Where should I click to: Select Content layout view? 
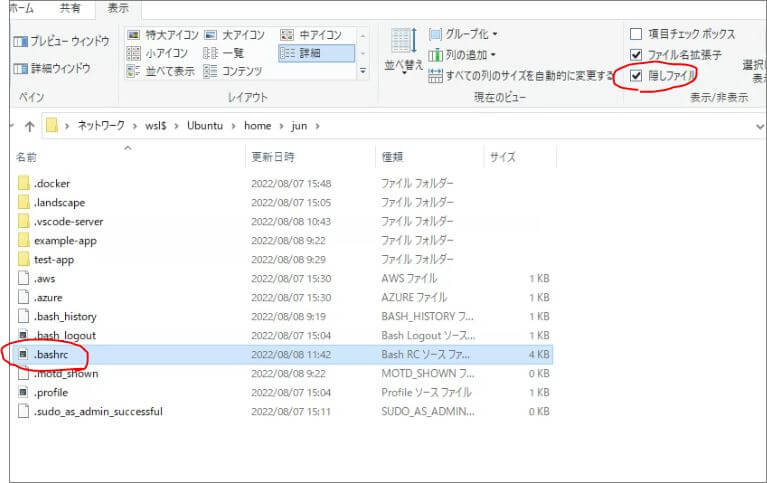tap(233, 71)
